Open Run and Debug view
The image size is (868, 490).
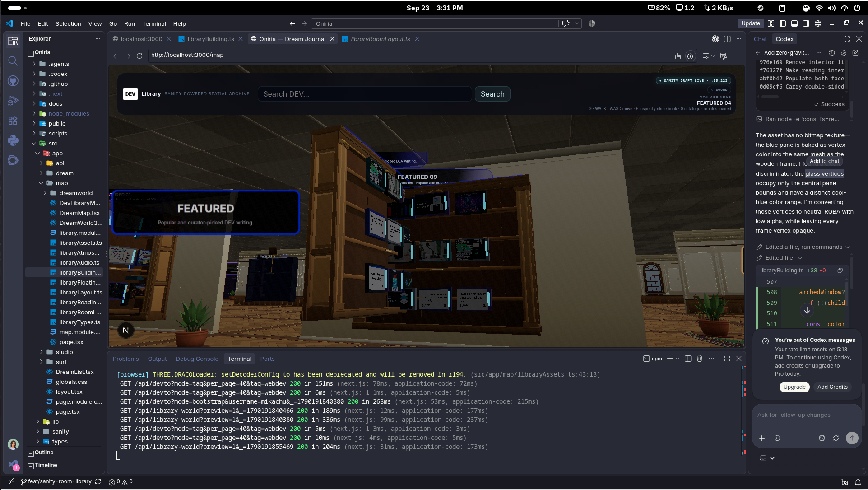point(13,101)
